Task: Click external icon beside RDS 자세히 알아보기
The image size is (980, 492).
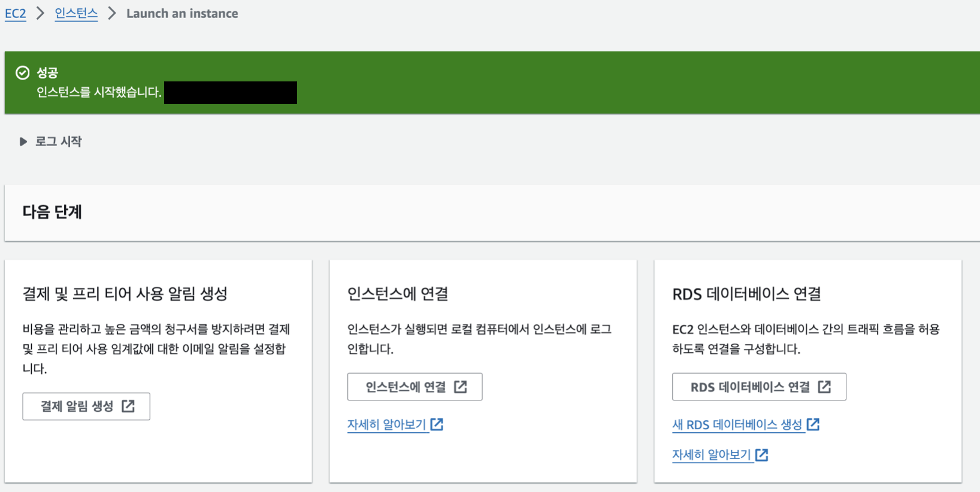Action: [761, 455]
